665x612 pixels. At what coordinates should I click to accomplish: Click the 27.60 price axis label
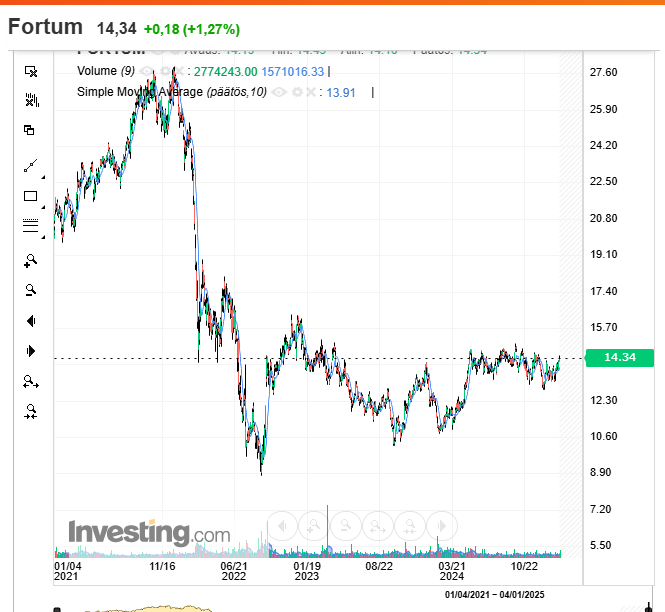(x=604, y=72)
